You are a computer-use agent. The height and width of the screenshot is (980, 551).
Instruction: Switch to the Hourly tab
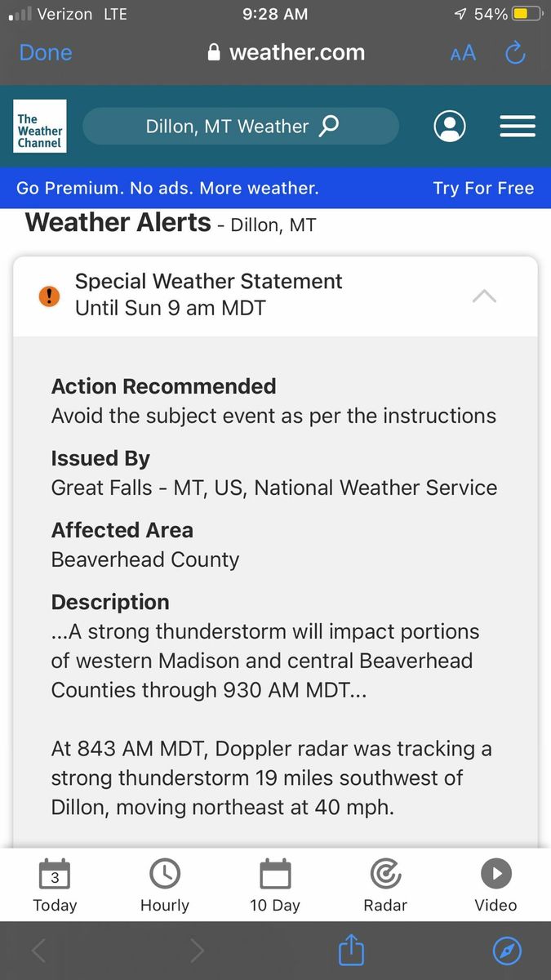click(165, 884)
